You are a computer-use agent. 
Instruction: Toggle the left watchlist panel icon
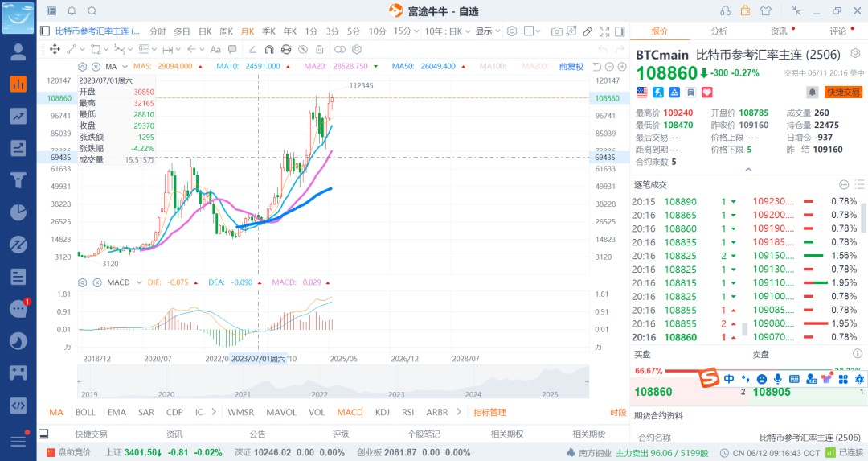click(x=45, y=31)
